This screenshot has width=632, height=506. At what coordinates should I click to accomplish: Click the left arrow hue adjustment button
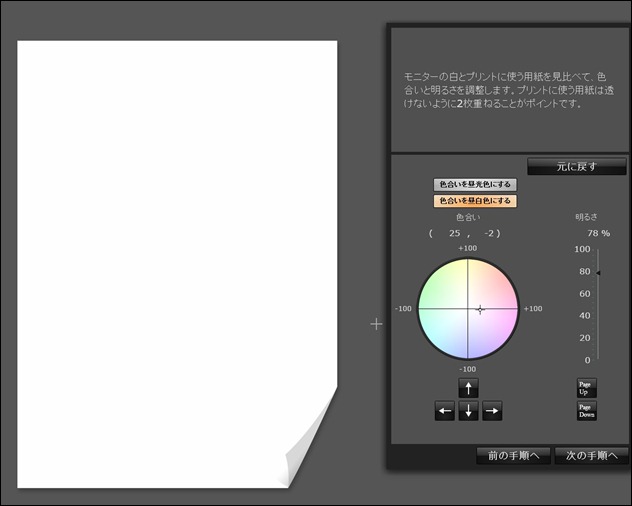tap(445, 411)
